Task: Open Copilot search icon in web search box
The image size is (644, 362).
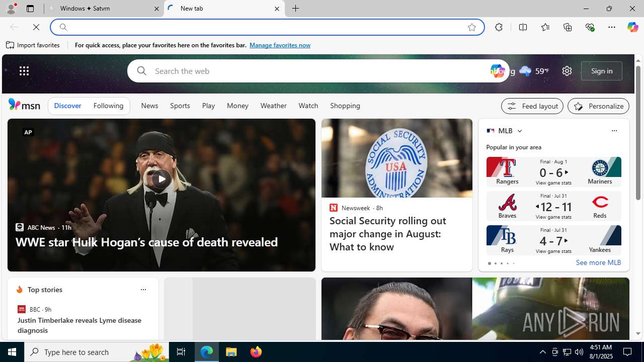Action: pyautogui.click(x=497, y=71)
